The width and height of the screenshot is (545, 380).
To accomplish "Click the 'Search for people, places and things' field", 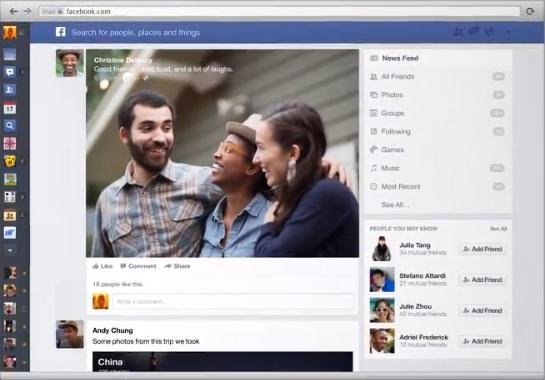I will [x=136, y=32].
